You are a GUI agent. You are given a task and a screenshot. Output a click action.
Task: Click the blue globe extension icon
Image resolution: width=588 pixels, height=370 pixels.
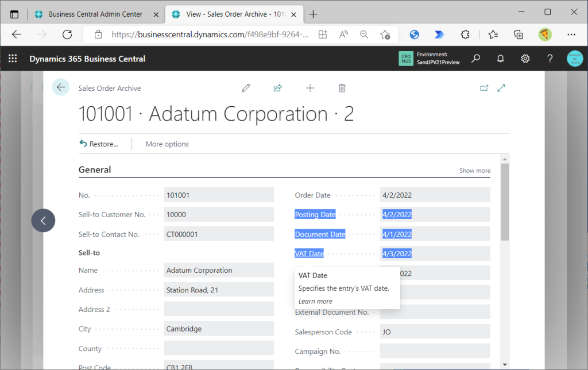[415, 34]
